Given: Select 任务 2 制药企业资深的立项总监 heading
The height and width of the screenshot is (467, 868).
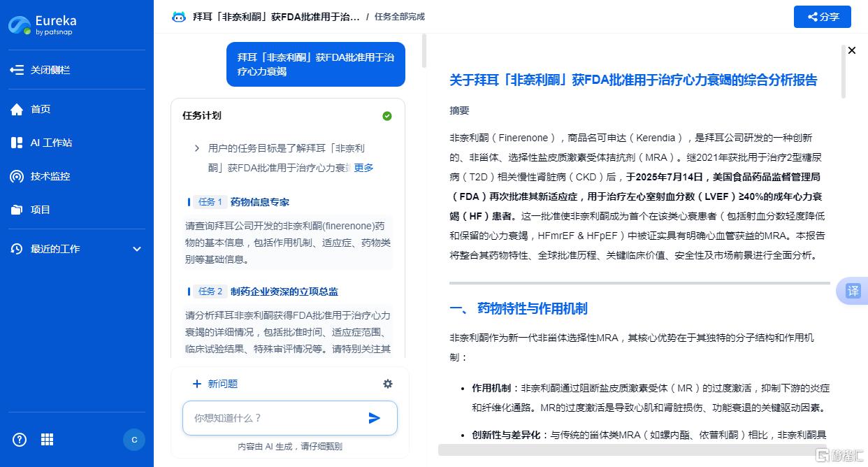Looking at the screenshot, I should (263, 292).
